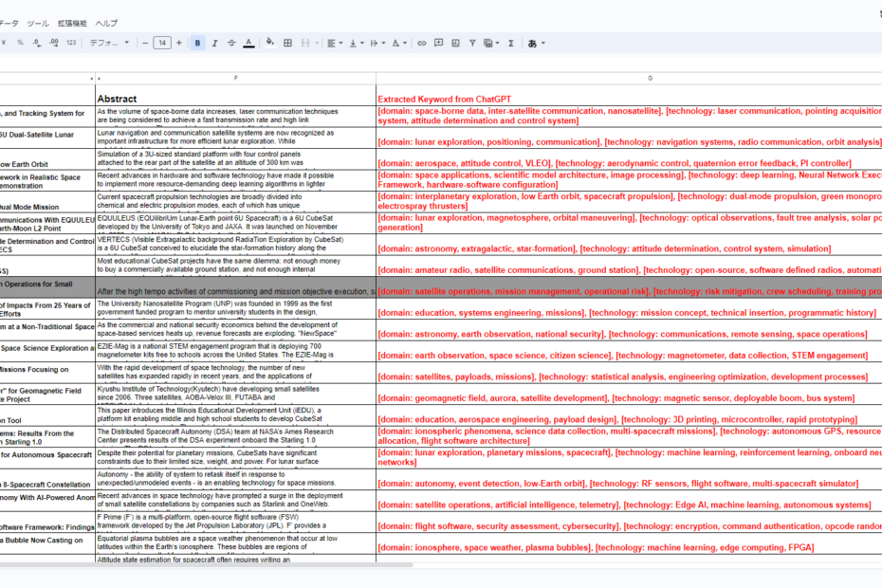Select abstract cell starting 'F Prime (F') is a multi-platform'
The image size is (882, 588).
pos(236,523)
